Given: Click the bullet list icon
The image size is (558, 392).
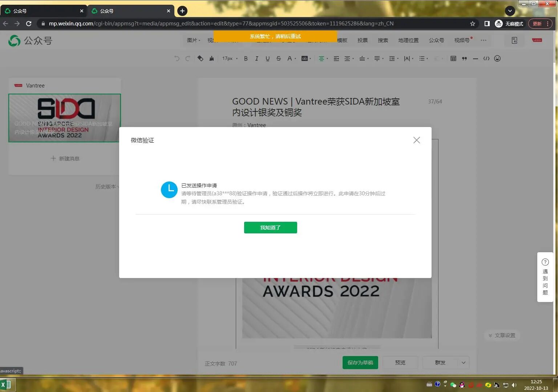Looking at the screenshot, I should (422, 58).
